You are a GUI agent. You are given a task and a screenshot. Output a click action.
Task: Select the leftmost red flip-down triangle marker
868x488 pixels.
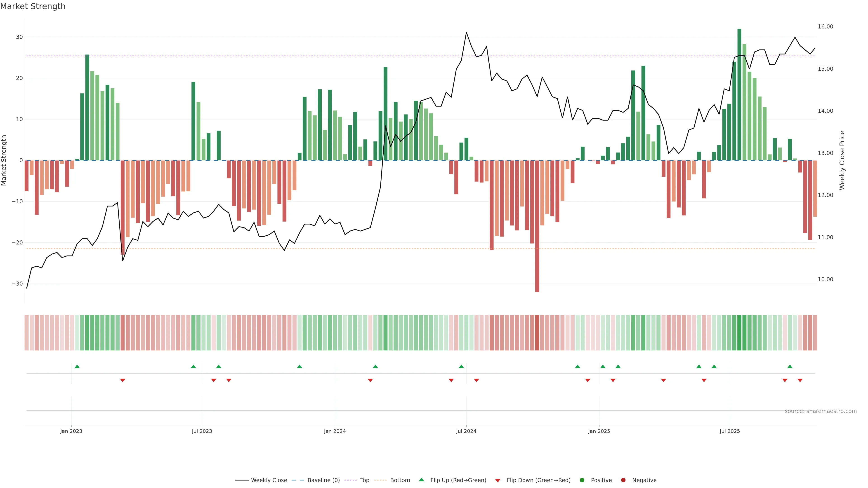pyautogui.click(x=123, y=380)
